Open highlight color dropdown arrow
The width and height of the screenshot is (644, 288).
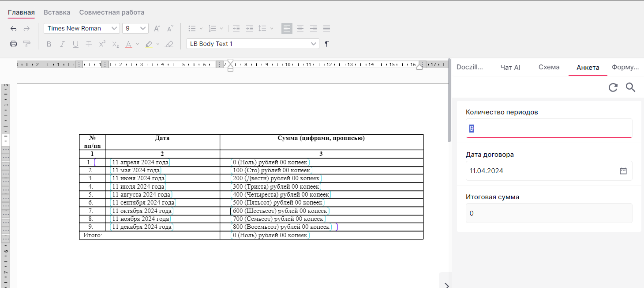[158, 44]
